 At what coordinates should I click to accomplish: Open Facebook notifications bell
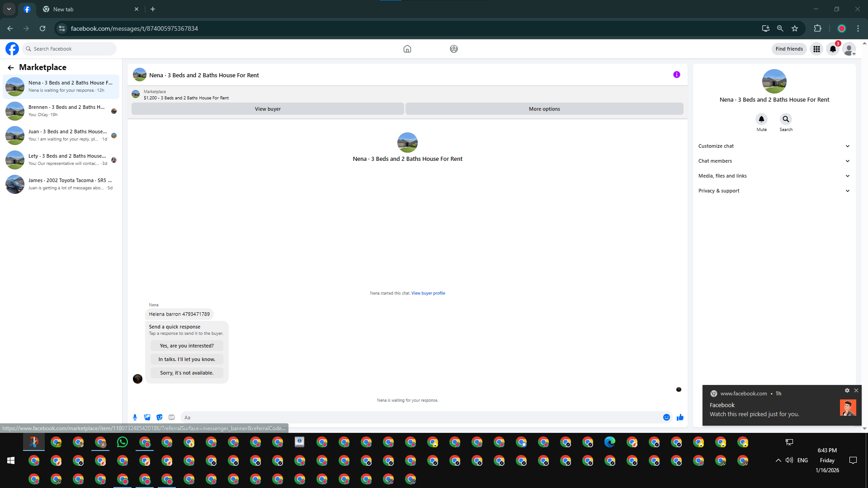click(833, 49)
